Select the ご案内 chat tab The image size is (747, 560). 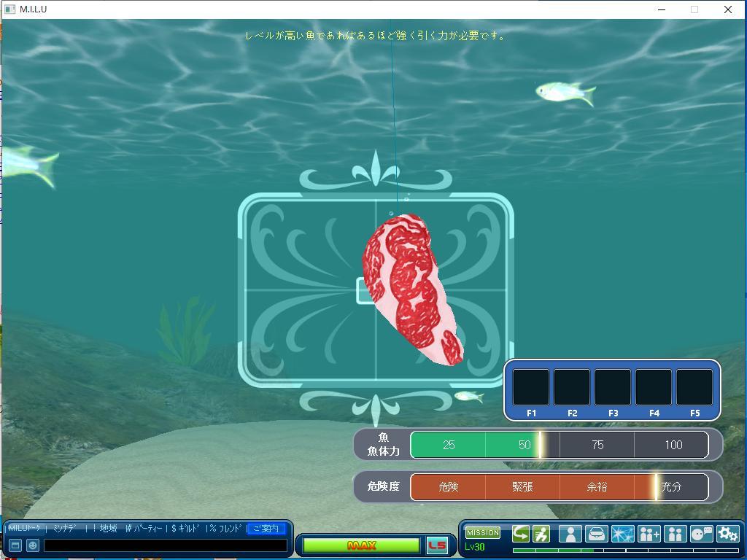point(266,528)
